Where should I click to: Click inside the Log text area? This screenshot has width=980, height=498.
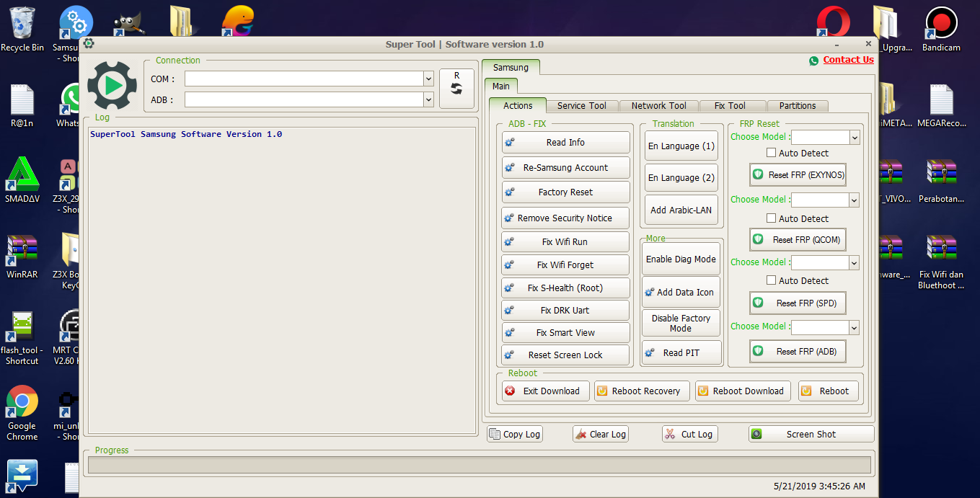point(282,280)
